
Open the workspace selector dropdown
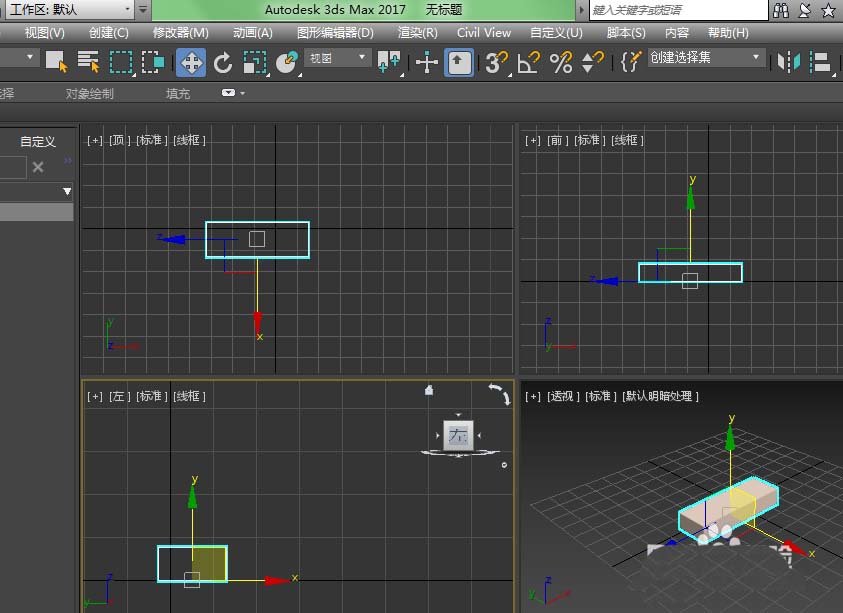pyautogui.click(x=68, y=9)
